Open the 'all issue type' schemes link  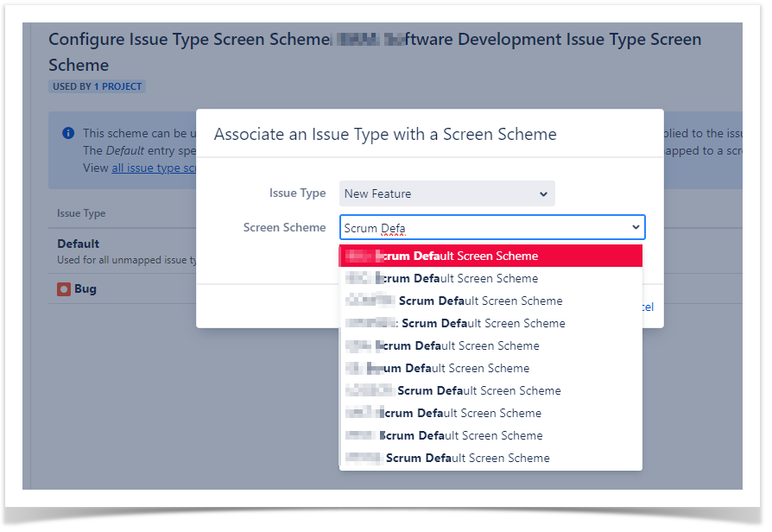click(x=154, y=168)
